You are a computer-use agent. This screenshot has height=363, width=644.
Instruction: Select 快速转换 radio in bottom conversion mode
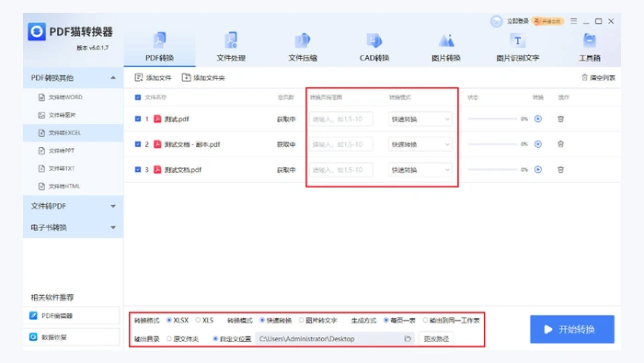(262, 320)
